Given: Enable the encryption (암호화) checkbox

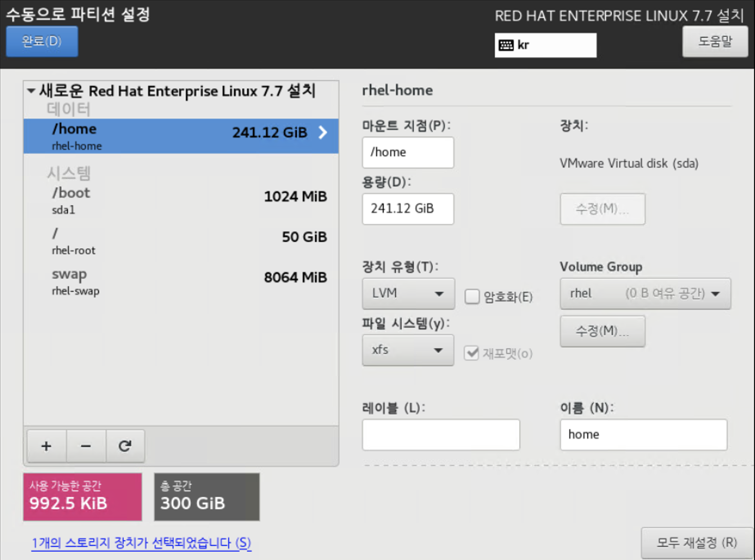Looking at the screenshot, I should click(472, 296).
